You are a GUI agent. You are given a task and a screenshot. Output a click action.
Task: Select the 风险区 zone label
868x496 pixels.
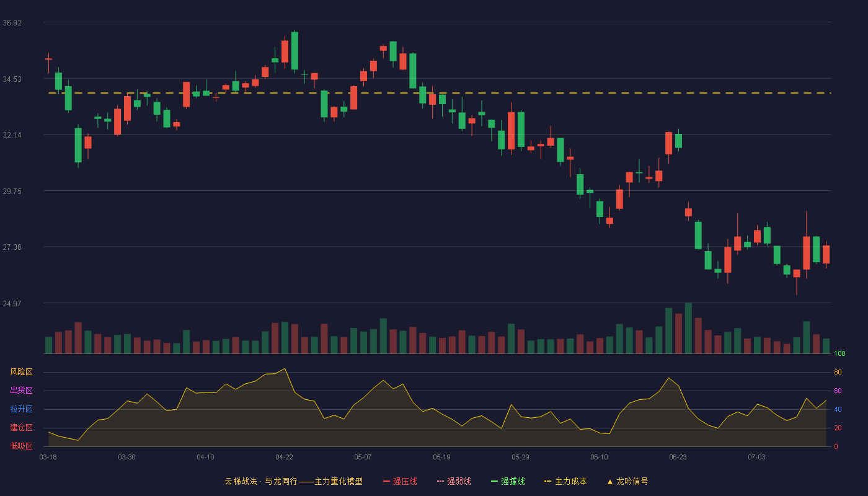[21, 372]
